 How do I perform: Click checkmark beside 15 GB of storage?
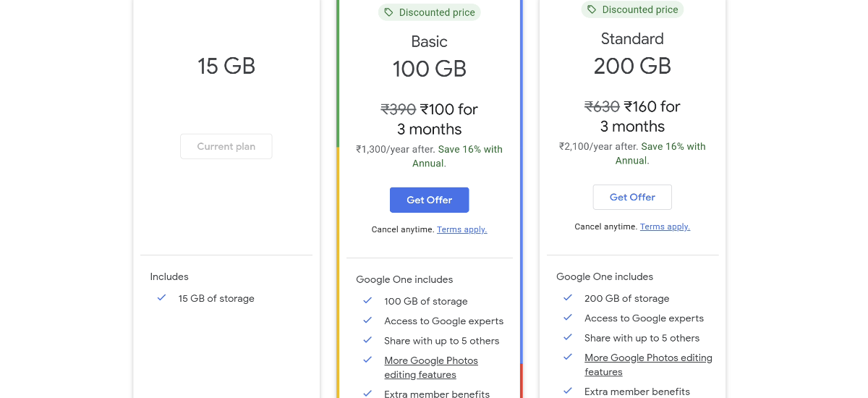pos(161,297)
